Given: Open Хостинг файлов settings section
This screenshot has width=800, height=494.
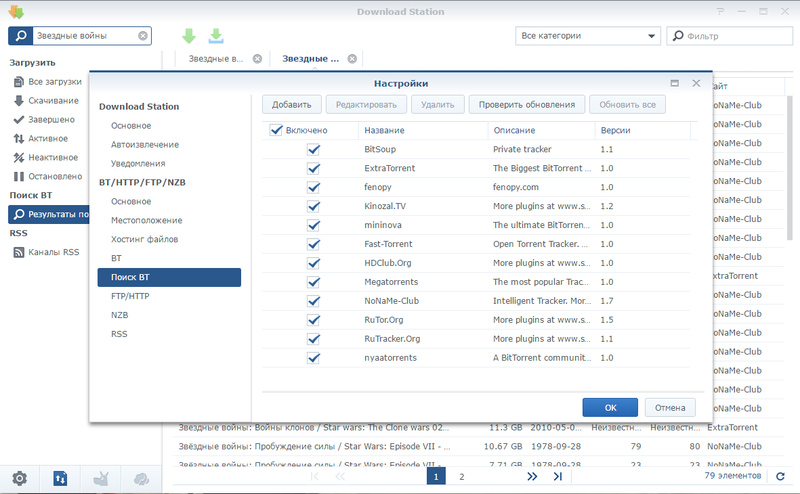Looking at the screenshot, I should point(144,239).
